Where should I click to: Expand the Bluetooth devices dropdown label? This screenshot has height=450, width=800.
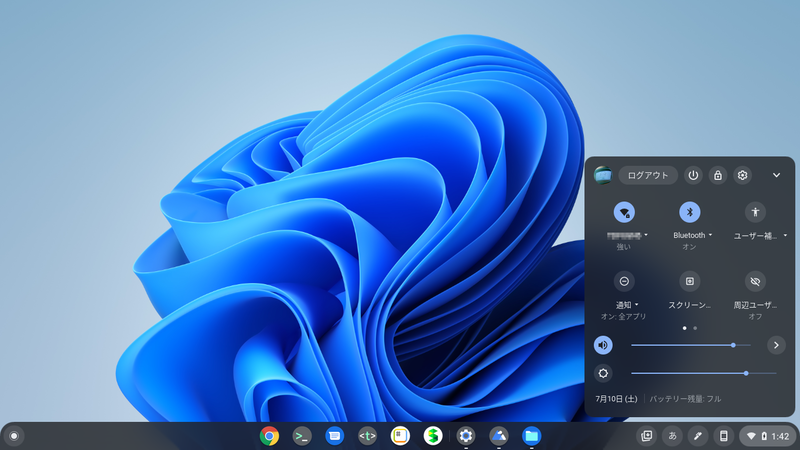click(x=692, y=235)
